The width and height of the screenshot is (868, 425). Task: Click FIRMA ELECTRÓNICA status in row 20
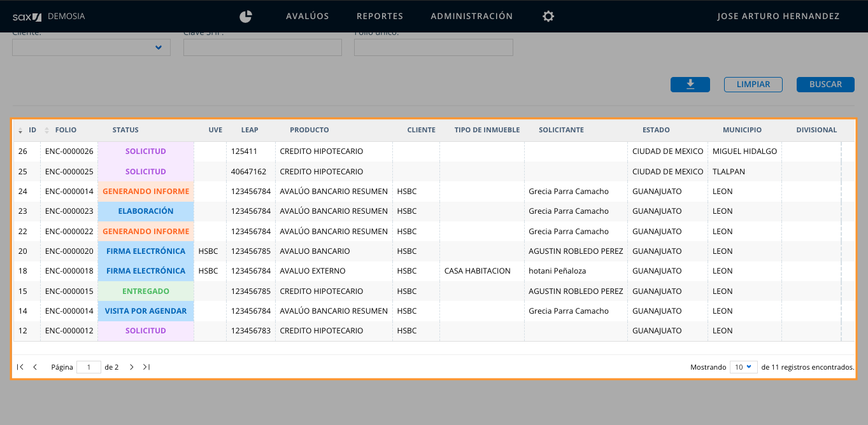146,251
